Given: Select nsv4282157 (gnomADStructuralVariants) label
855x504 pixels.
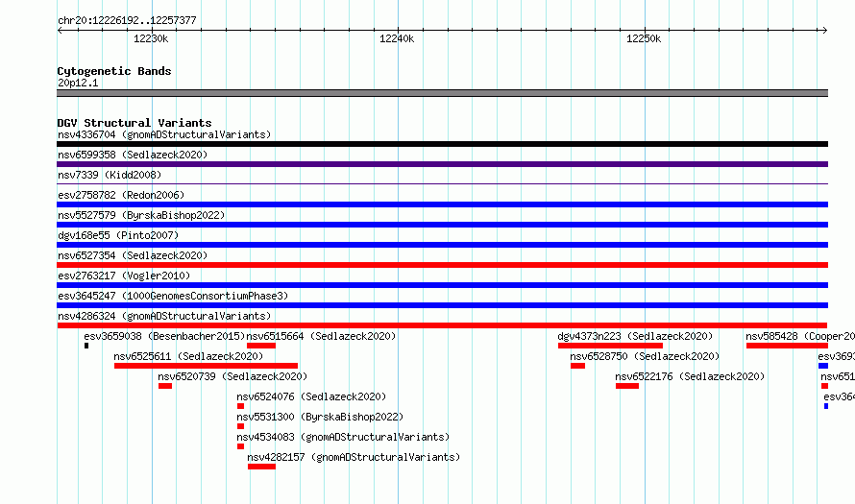Looking at the screenshot, I should point(354,457).
